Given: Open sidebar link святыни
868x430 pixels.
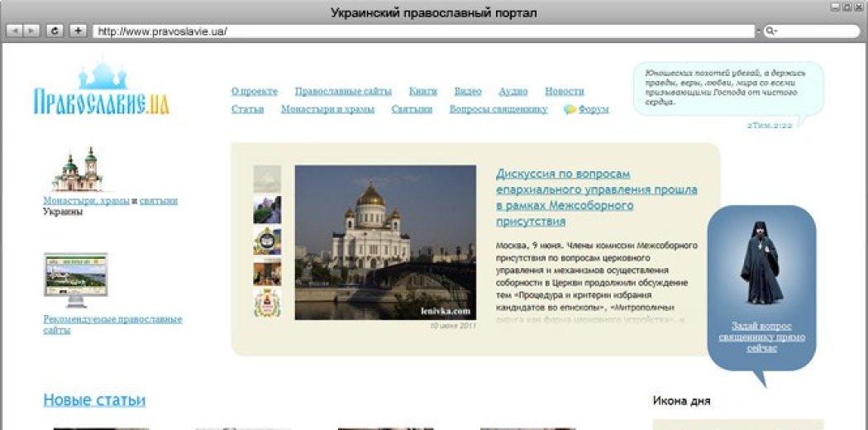Looking at the screenshot, I should (159, 200).
